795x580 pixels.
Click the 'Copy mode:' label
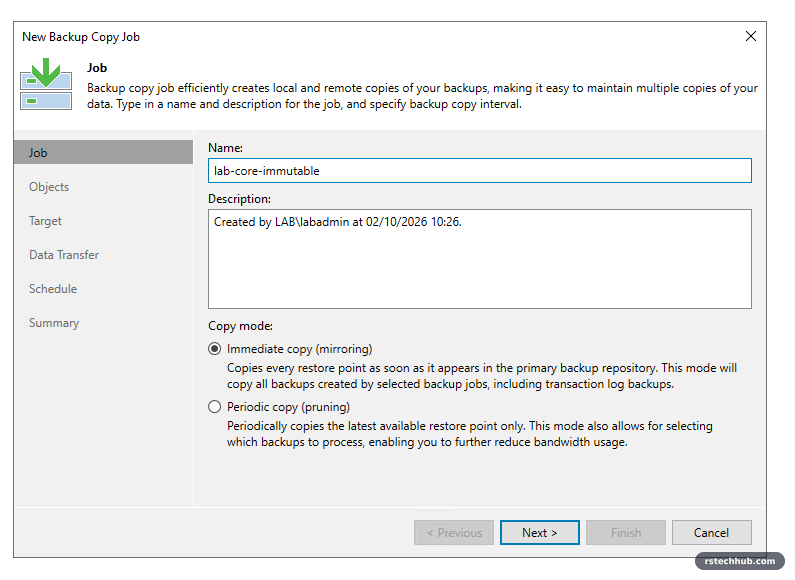240,326
